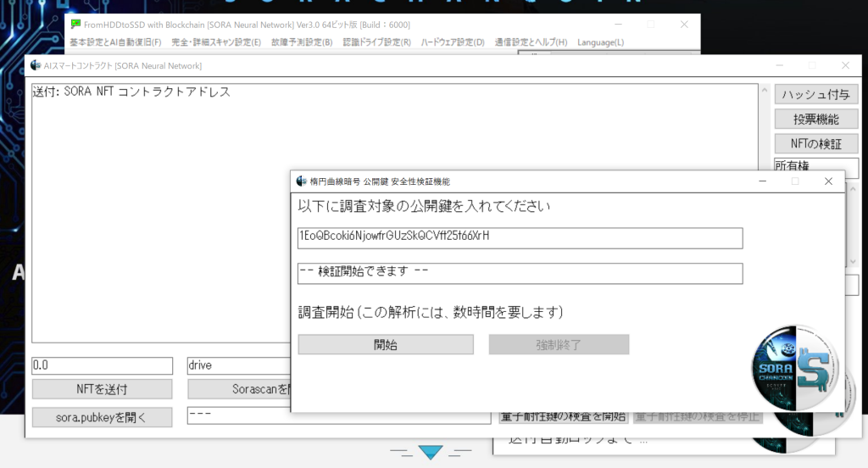868x468 pixels.
Task: Click the 検証開始できます status field
Action: (520, 273)
